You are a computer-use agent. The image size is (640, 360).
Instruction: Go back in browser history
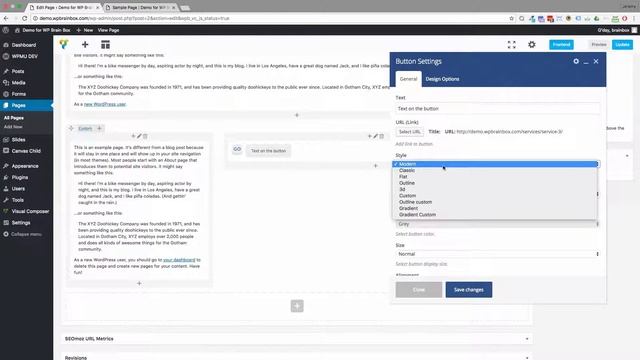tap(6, 18)
